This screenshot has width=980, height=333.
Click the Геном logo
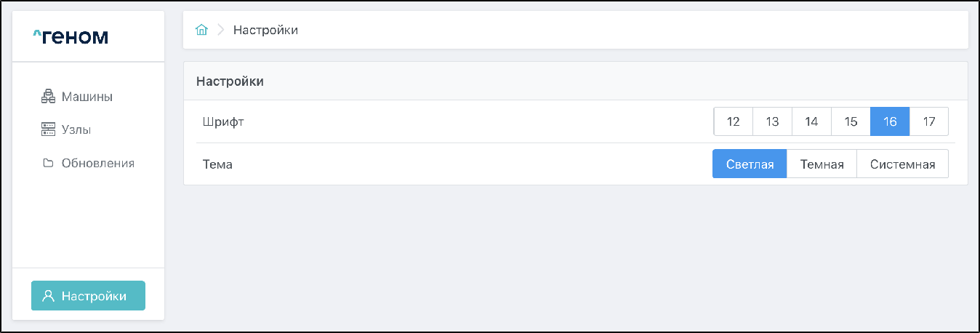click(71, 36)
